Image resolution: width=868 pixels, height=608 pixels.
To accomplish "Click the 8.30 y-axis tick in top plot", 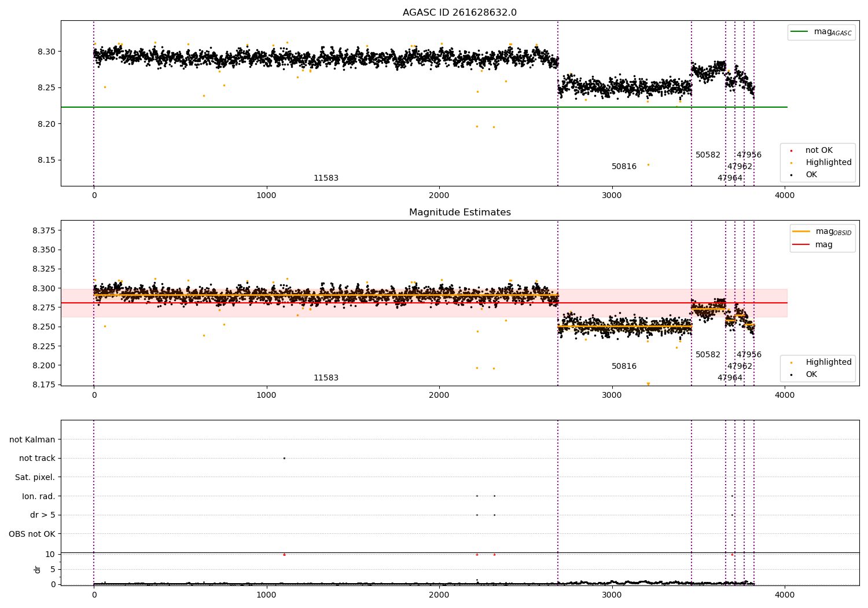I will pyautogui.click(x=46, y=52).
